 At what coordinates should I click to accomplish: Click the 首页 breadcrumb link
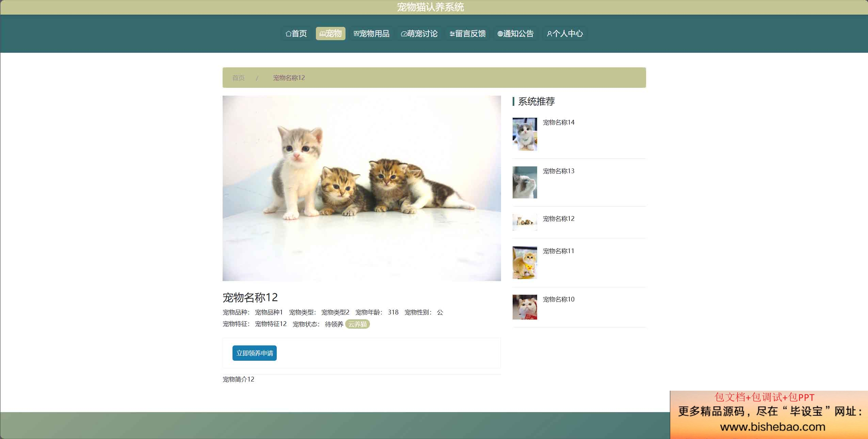click(x=238, y=78)
